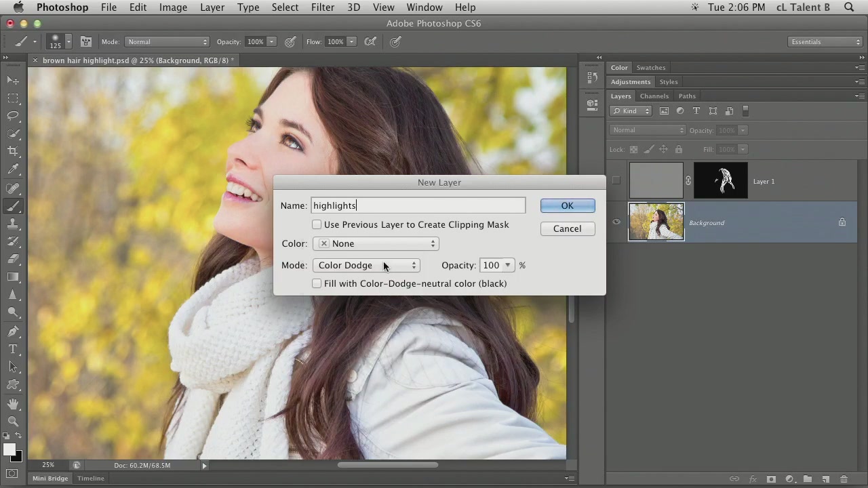The width and height of the screenshot is (868, 488).
Task: Click the horizontal canvas scrollbar
Action: 388,465
